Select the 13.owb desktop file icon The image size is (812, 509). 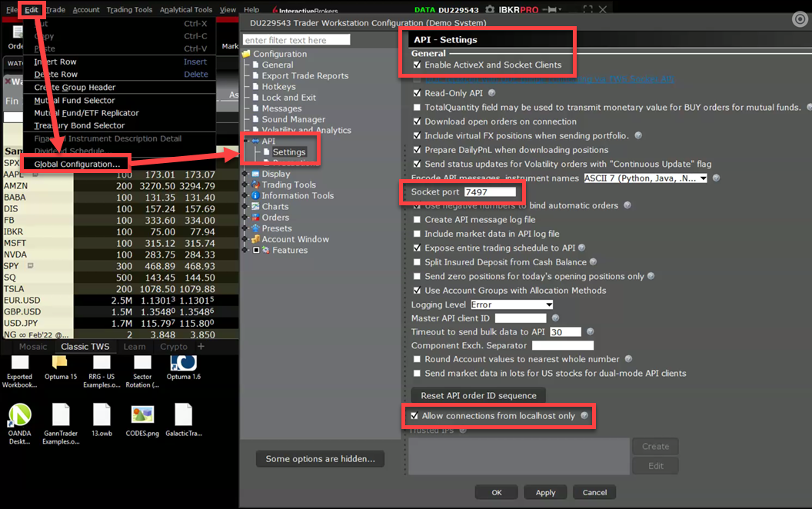pyautogui.click(x=101, y=415)
